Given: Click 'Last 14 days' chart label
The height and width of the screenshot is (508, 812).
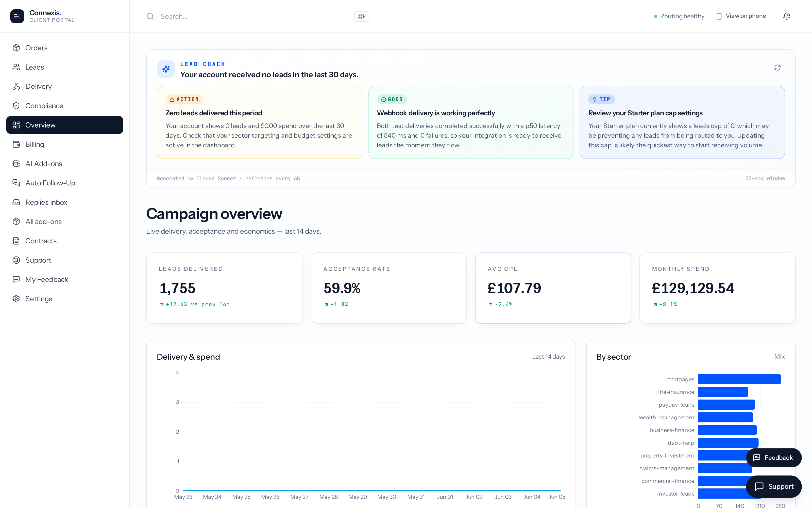Looking at the screenshot, I should point(548,356).
